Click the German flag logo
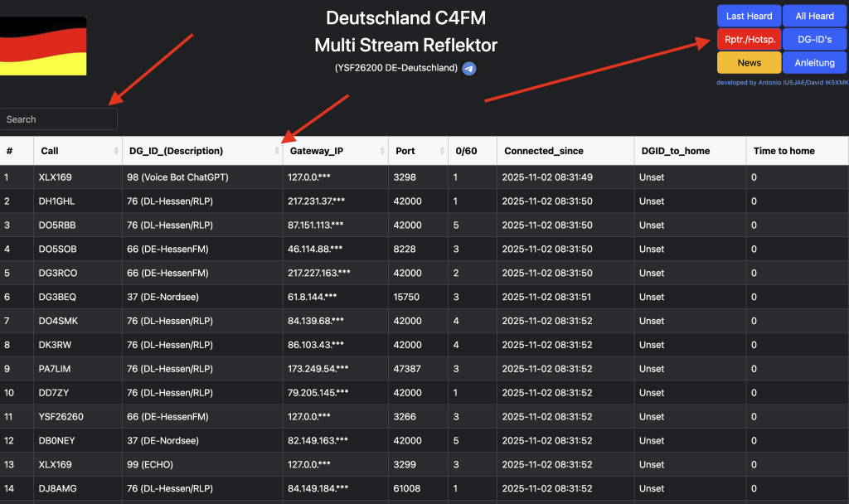The image size is (849, 504). pyautogui.click(x=41, y=46)
